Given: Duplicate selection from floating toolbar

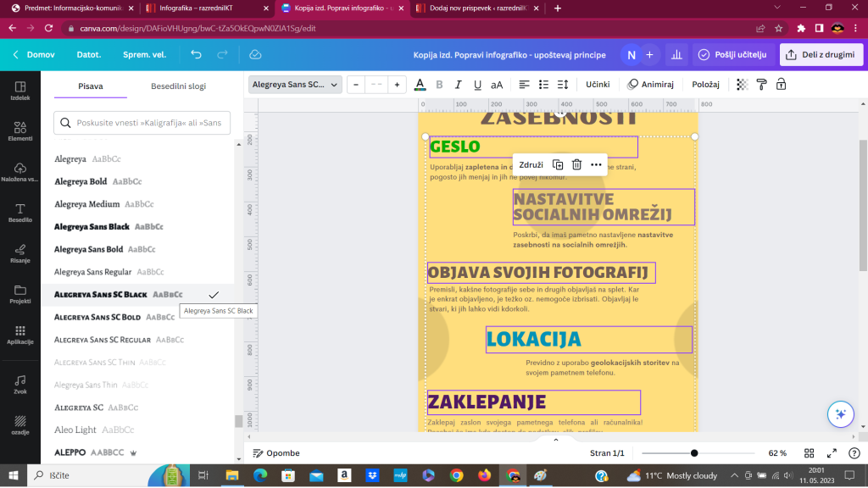Looking at the screenshot, I should pyautogui.click(x=558, y=165).
